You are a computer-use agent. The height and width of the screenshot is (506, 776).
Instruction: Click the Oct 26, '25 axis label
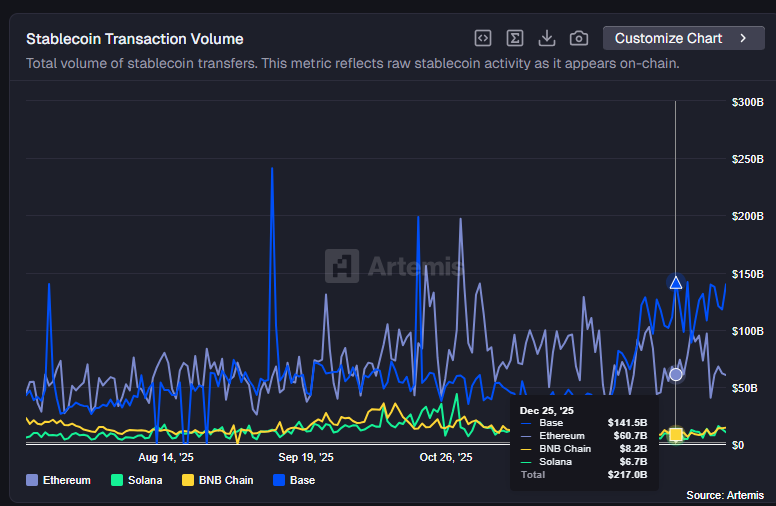[446, 457]
